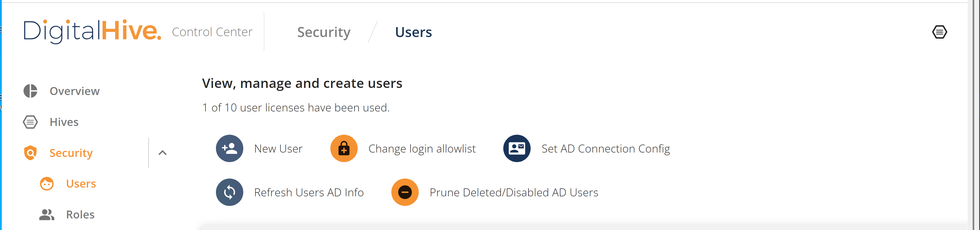The width and height of the screenshot is (980, 230).
Task: Click the Overview pie chart sidebar icon
Action: 30,91
